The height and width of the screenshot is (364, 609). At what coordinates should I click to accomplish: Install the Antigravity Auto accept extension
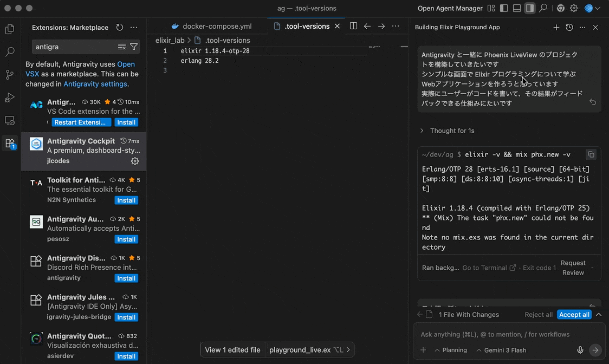tap(126, 239)
